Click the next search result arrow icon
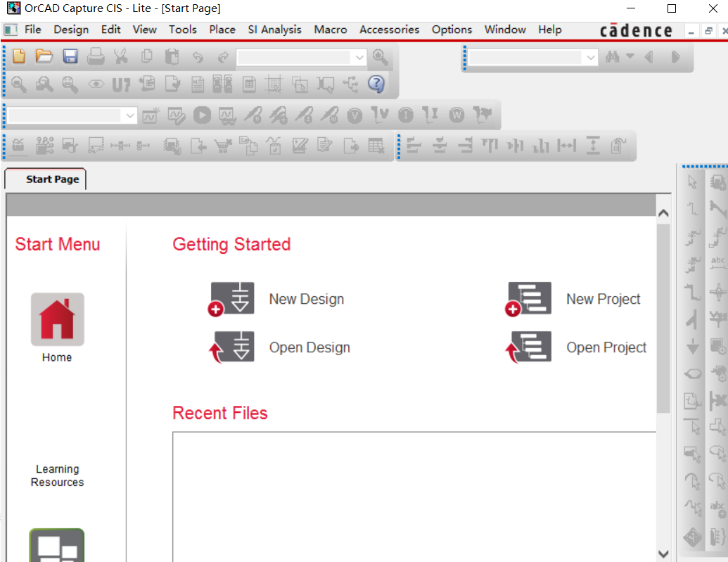728x562 pixels. [675, 57]
